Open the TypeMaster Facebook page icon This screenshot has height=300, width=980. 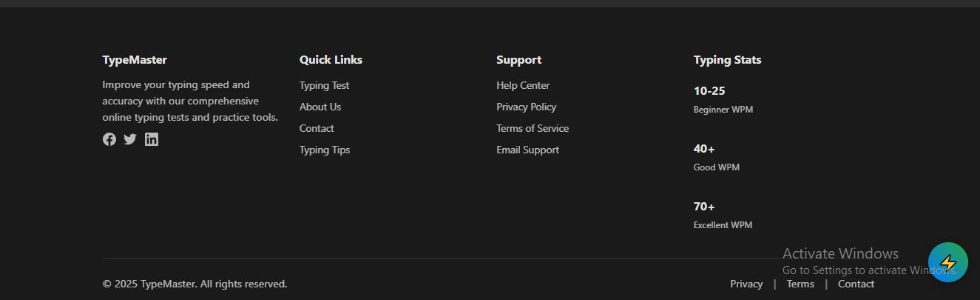click(109, 139)
